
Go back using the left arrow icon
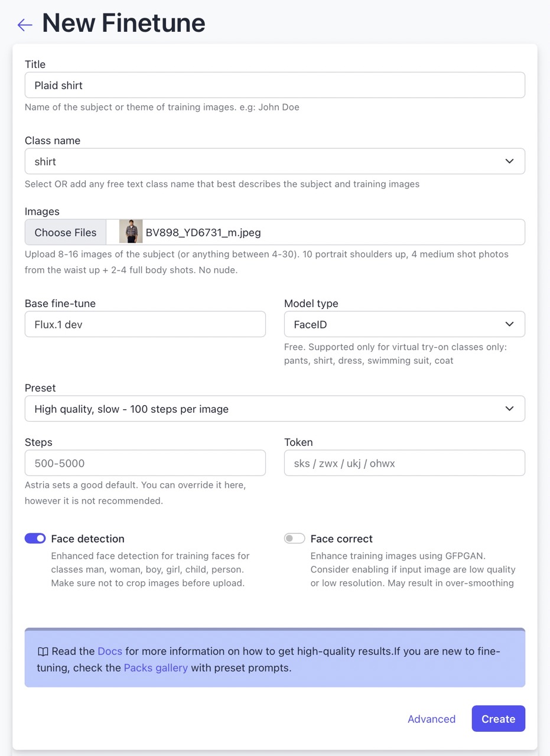point(25,25)
